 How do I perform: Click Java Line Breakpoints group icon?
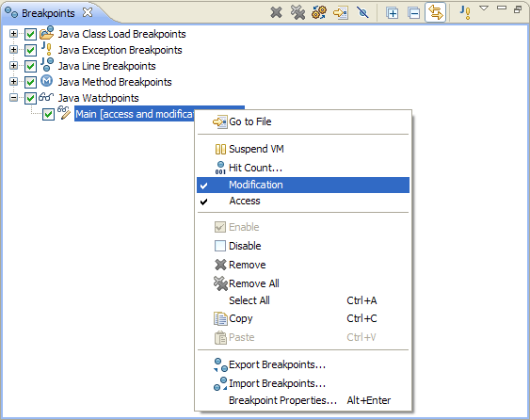(x=47, y=65)
